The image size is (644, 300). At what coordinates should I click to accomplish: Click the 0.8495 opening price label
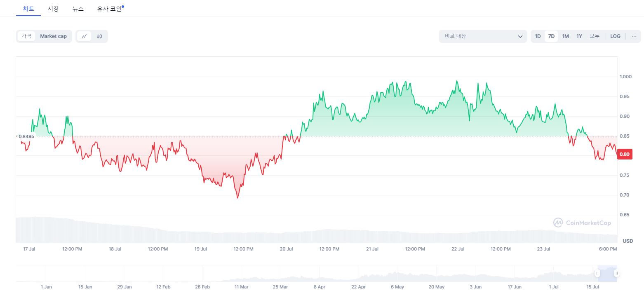[x=26, y=136]
